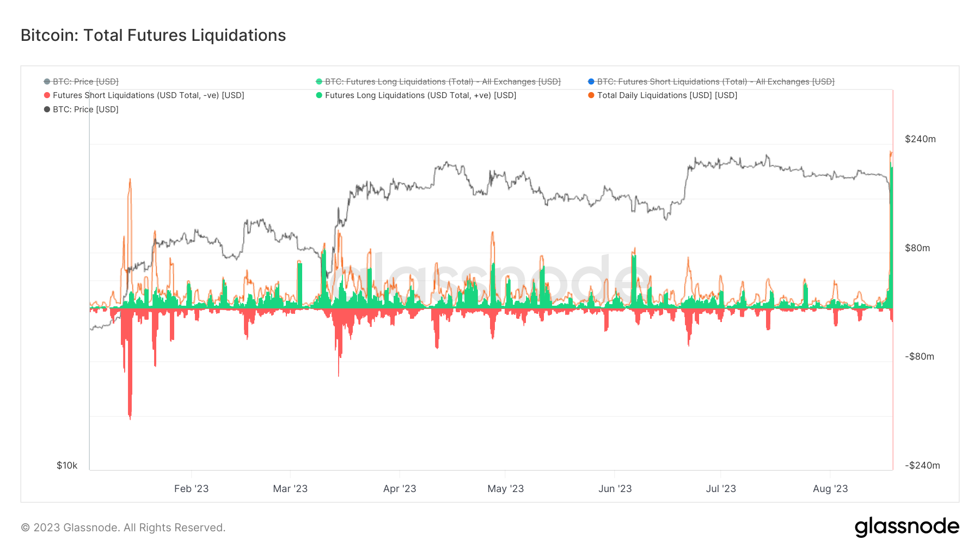Click the Aug '23 axis label
Image resolution: width=980 pixels, height=552 pixels.
[x=830, y=489]
